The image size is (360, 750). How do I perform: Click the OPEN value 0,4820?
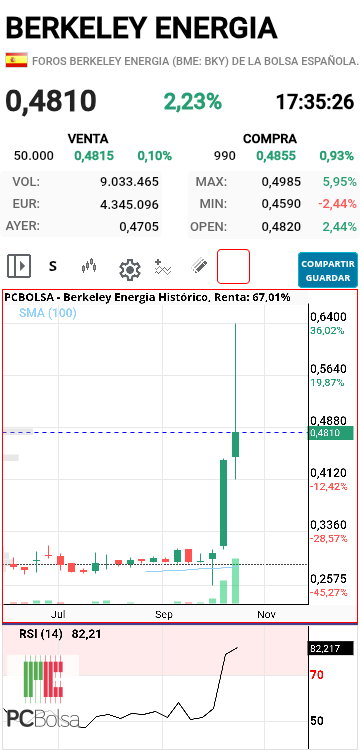[281, 227]
